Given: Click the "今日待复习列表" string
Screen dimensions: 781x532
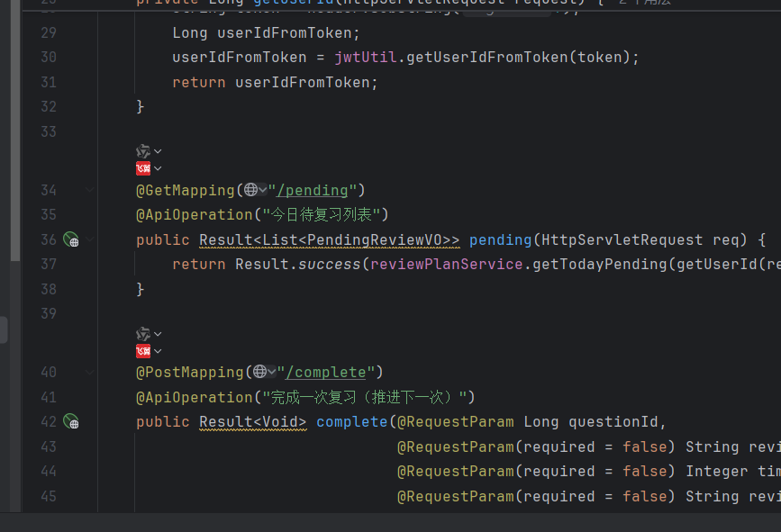Looking at the screenshot, I should pyautogui.click(x=322, y=215).
